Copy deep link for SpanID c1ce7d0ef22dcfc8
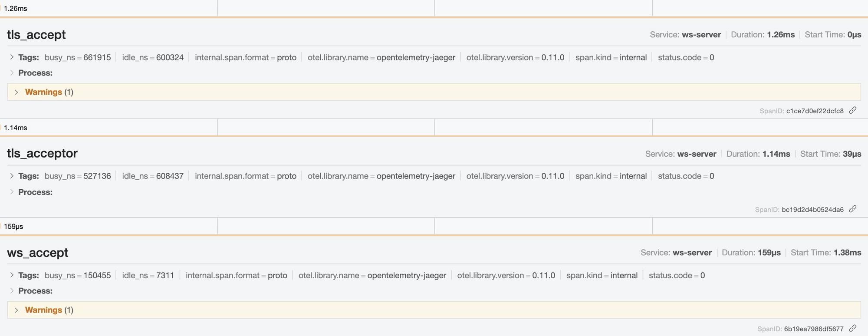This screenshot has height=336, width=868. tap(853, 110)
